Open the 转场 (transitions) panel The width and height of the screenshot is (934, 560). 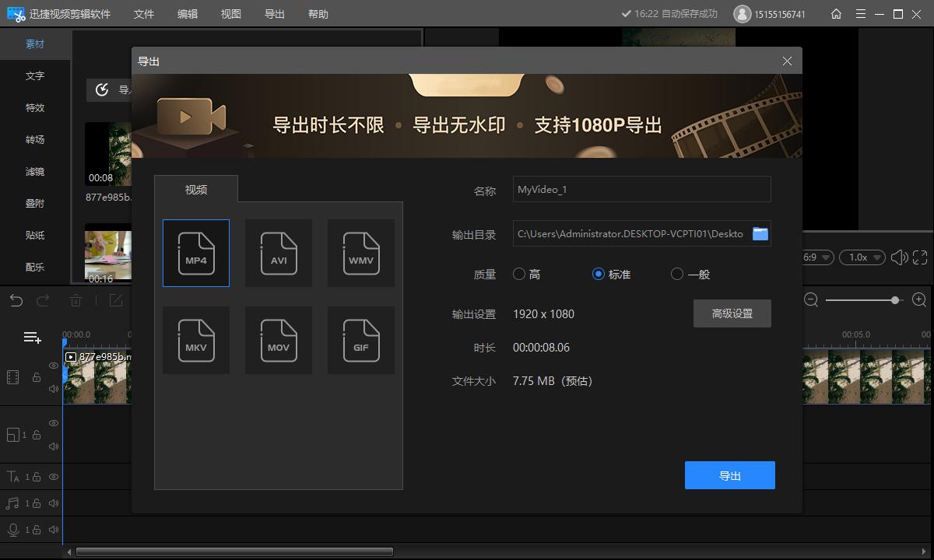[34, 139]
